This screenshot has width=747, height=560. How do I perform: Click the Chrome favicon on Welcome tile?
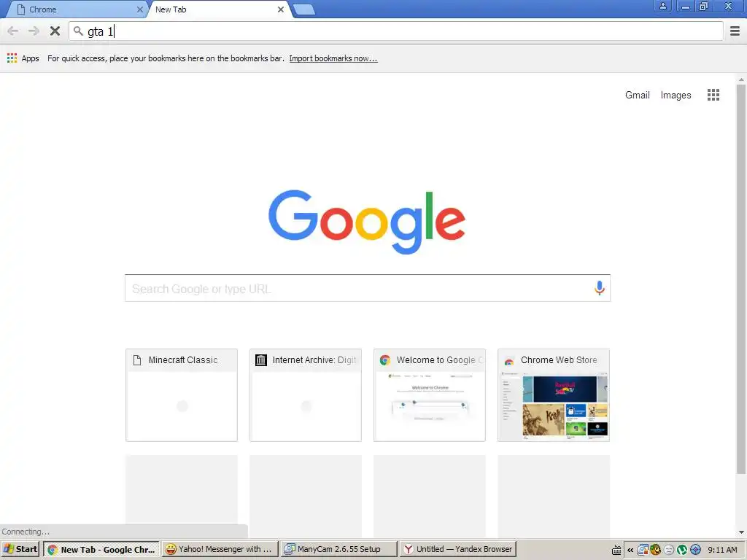[x=385, y=360]
